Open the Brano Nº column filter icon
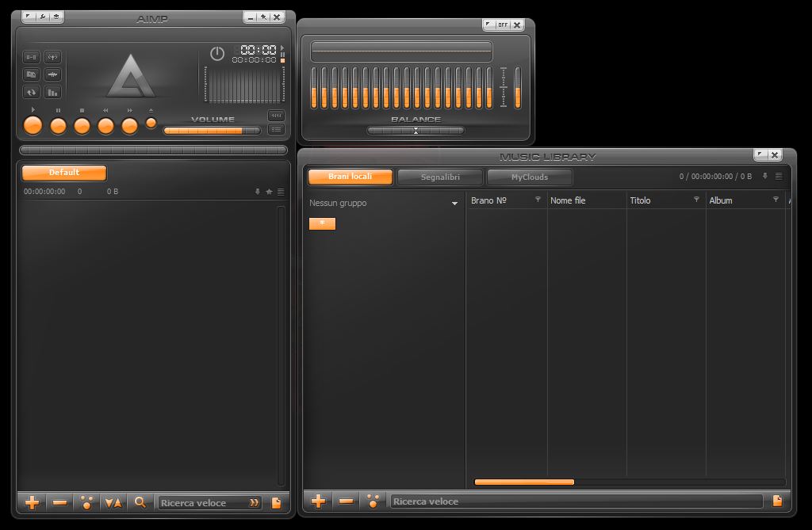Screen dimensions: 812x530 coord(538,200)
